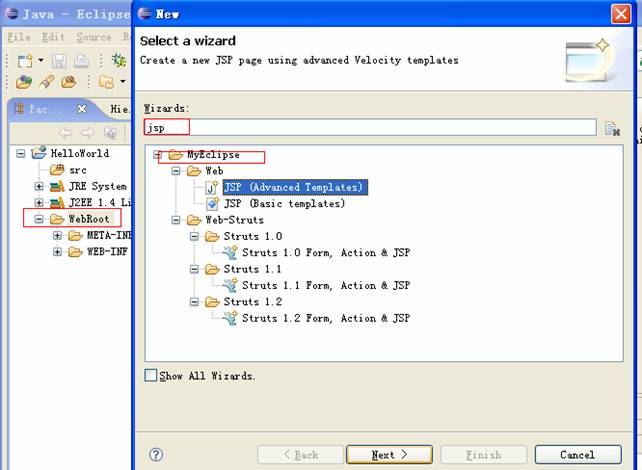Select JSP (Advanced Templates) wizard
This screenshot has width=642, height=470.
point(295,187)
